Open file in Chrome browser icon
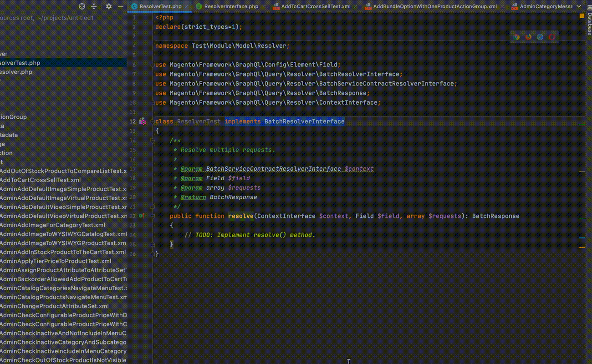This screenshot has height=364, width=592. [x=516, y=37]
